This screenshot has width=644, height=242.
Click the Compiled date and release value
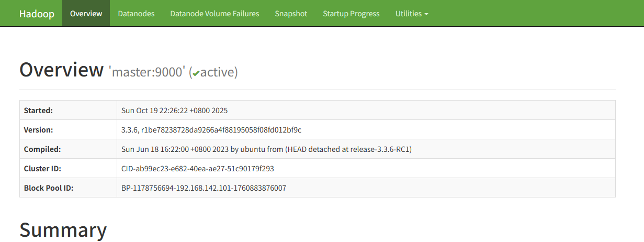pos(266,149)
